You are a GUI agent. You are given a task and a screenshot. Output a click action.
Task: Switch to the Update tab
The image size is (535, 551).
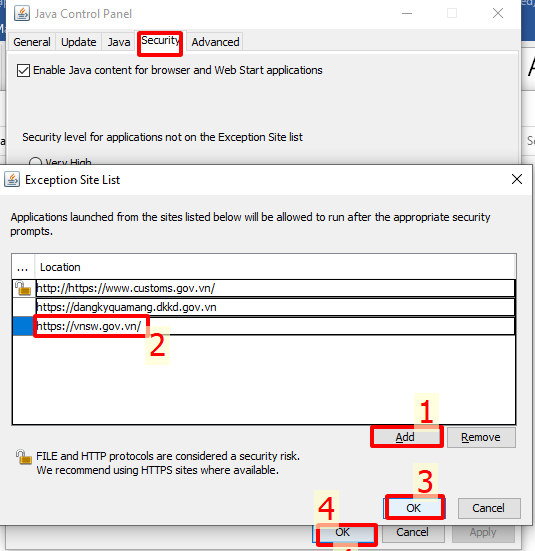[x=79, y=42]
